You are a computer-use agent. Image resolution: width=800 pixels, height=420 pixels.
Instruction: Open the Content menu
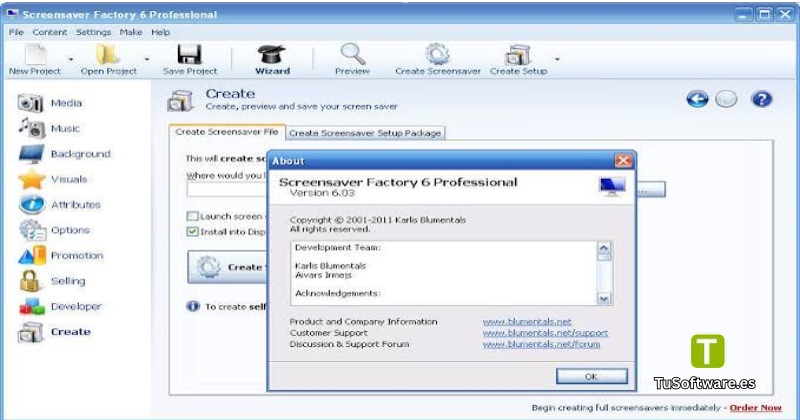click(50, 32)
